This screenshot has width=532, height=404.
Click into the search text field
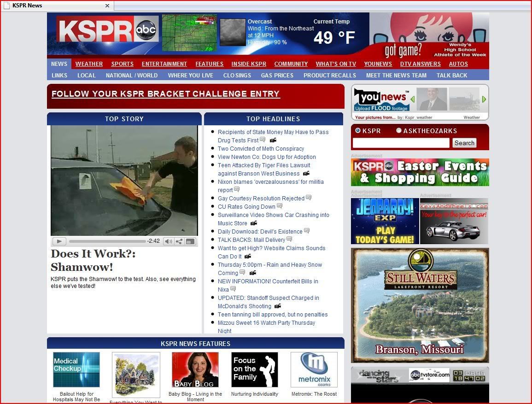click(401, 143)
